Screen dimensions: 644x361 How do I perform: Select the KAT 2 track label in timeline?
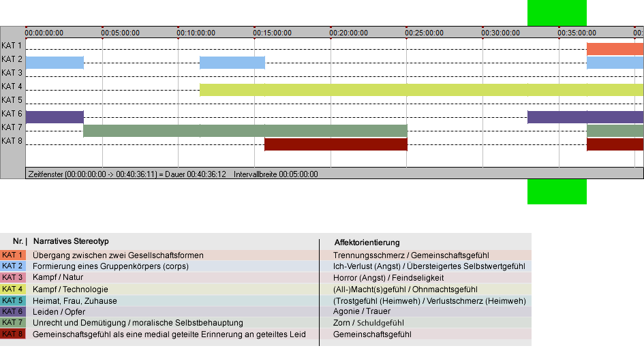click(x=12, y=59)
